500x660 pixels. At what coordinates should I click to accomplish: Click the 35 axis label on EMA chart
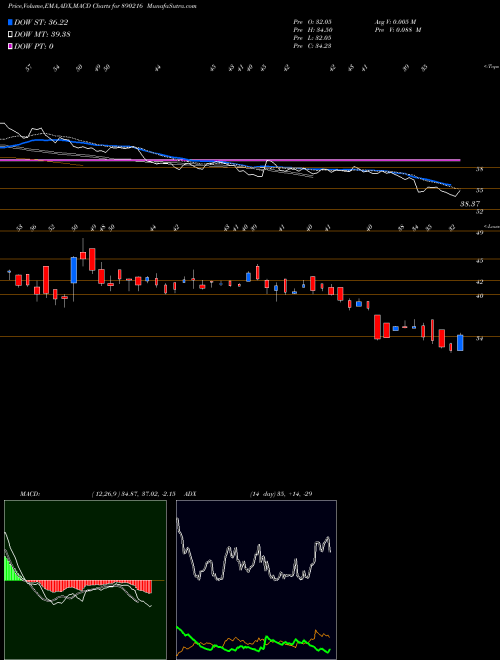479,190
